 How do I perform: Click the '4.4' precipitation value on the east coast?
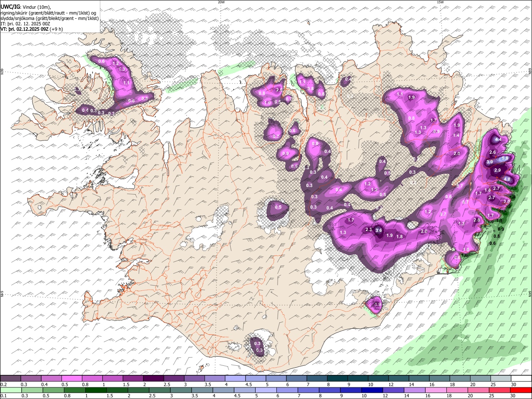pos(498,140)
